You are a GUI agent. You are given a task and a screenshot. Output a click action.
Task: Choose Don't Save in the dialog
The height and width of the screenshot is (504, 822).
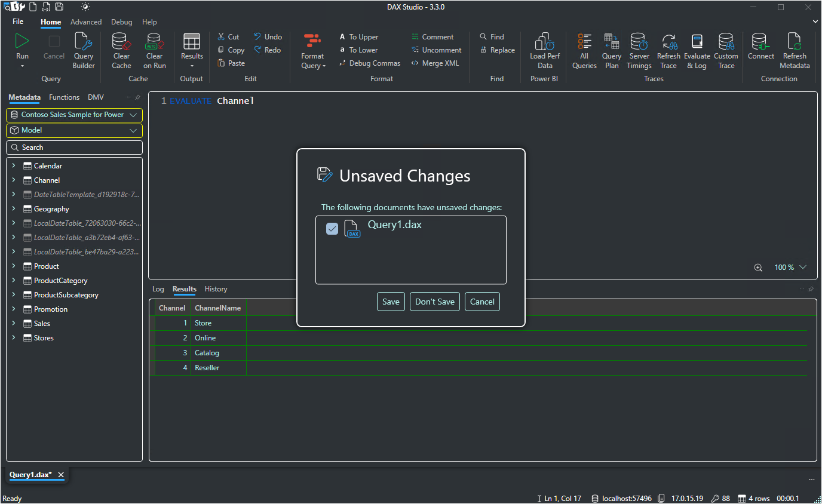(435, 302)
